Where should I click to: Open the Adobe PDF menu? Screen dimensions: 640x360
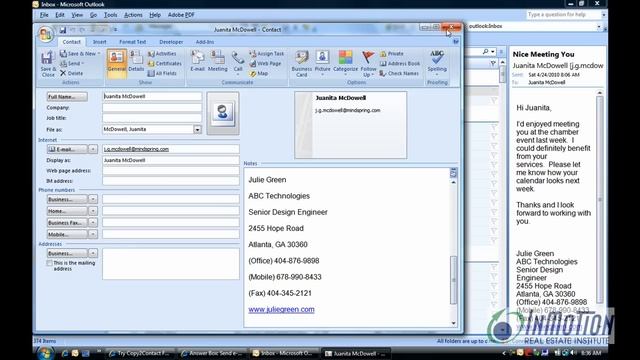[181, 15]
